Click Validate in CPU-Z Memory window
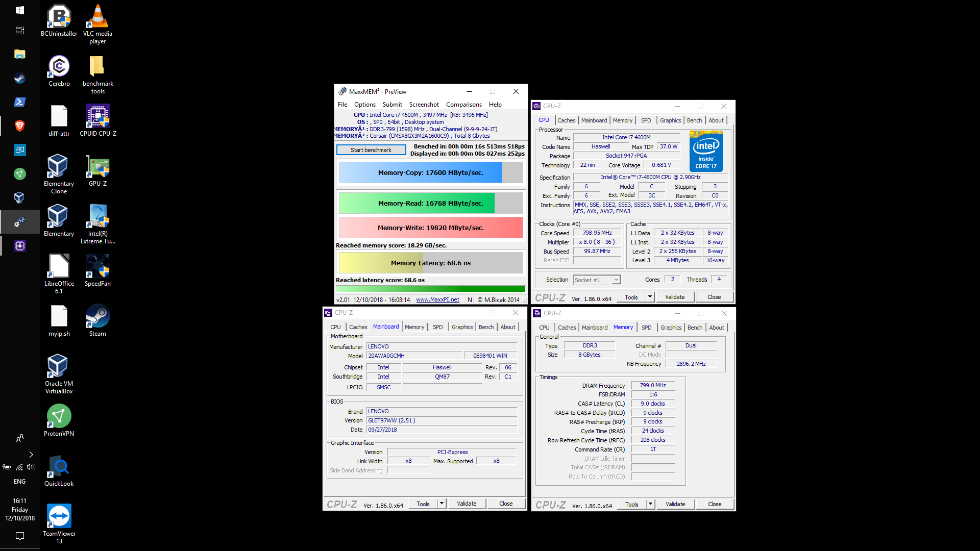The image size is (980, 551). pos(675,504)
